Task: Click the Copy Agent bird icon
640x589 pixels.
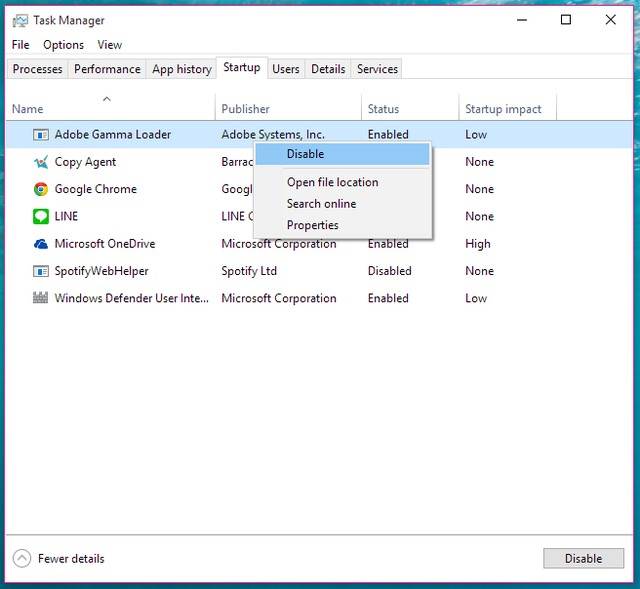Action: pyautogui.click(x=40, y=162)
